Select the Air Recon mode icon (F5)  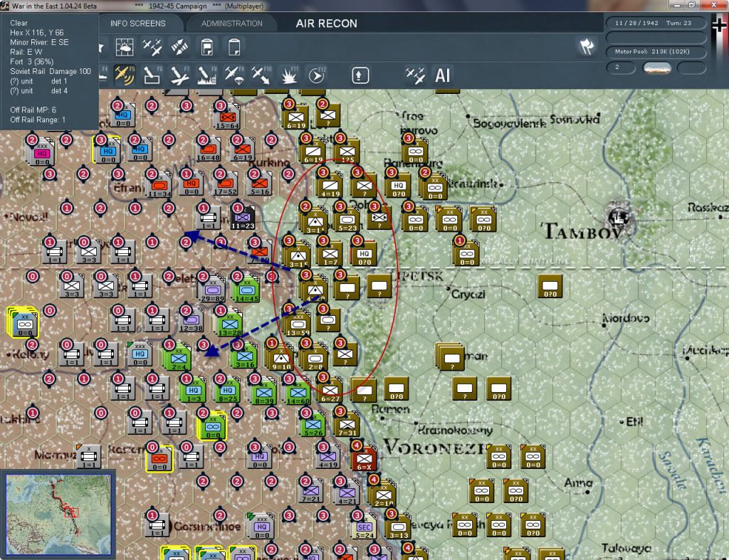125,75
